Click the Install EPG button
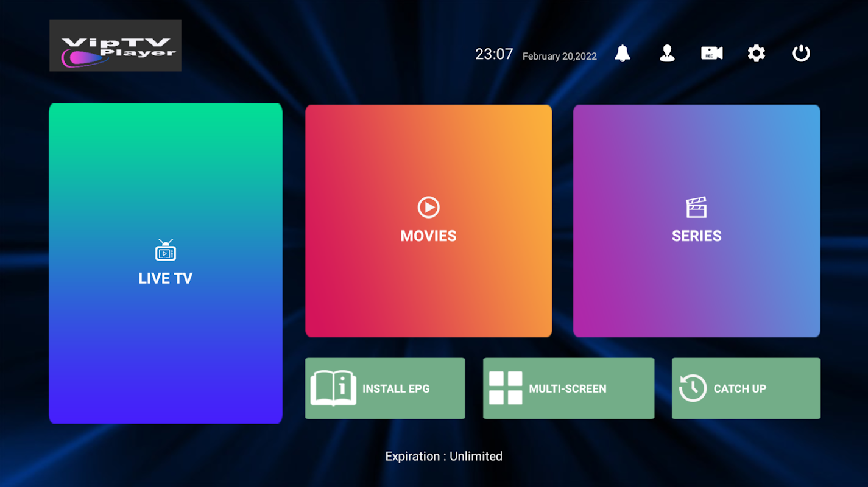Viewport: 868px width, 487px height. coord(385,388)
